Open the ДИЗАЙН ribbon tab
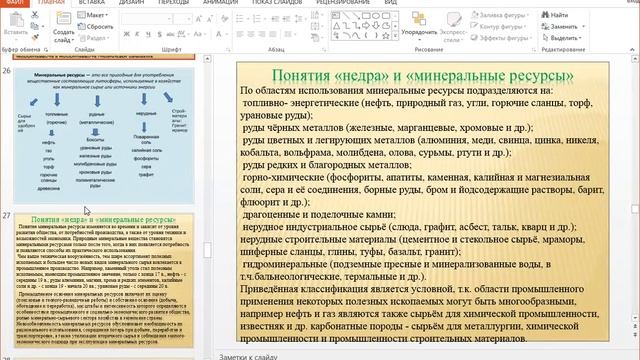This screenshot has width=640, height=360. [131, 2]
